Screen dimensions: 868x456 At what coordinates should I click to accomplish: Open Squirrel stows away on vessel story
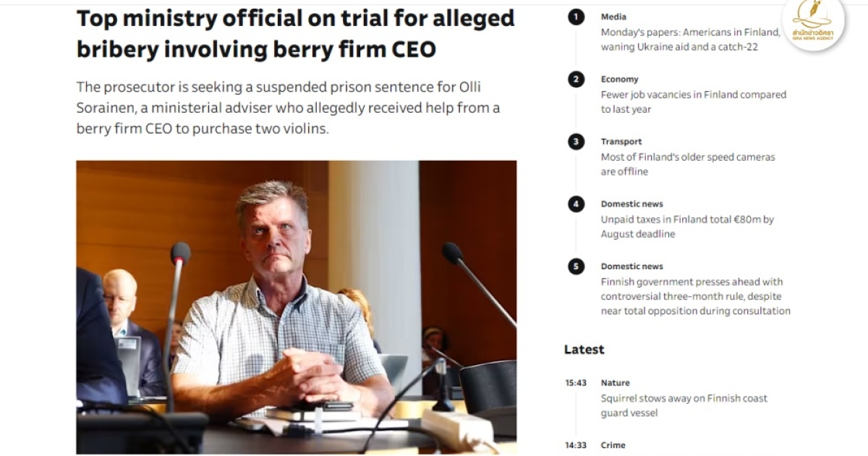pyautogui.click(x=684, y=405)
